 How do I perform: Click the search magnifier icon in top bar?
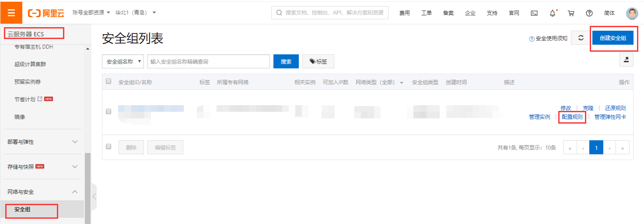tap(279, 13)
